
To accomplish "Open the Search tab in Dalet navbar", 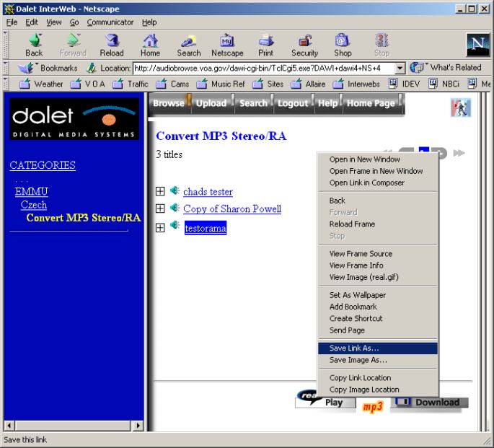I will click(253, 103).
